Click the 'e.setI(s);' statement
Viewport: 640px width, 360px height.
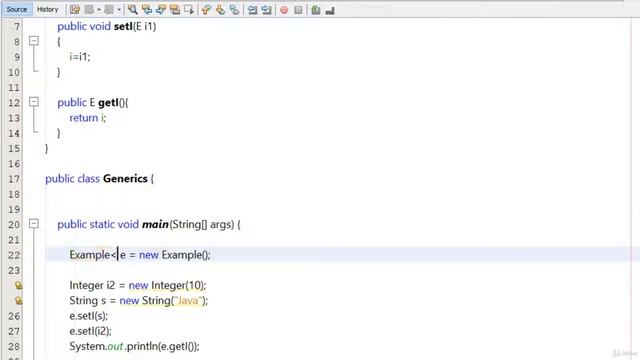coord(89,316)
